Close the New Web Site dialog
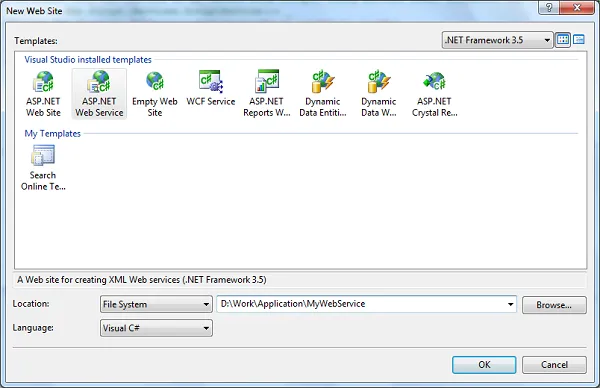 click(x=577, y=7)
